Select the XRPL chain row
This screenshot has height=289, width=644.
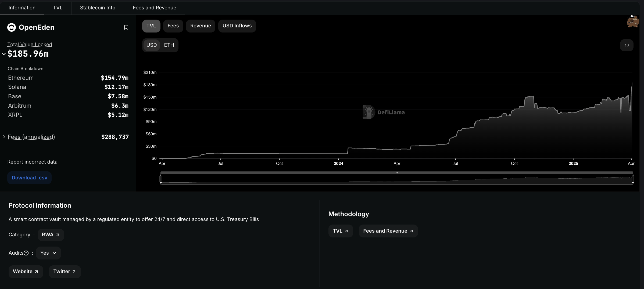[x=68, y=115]
